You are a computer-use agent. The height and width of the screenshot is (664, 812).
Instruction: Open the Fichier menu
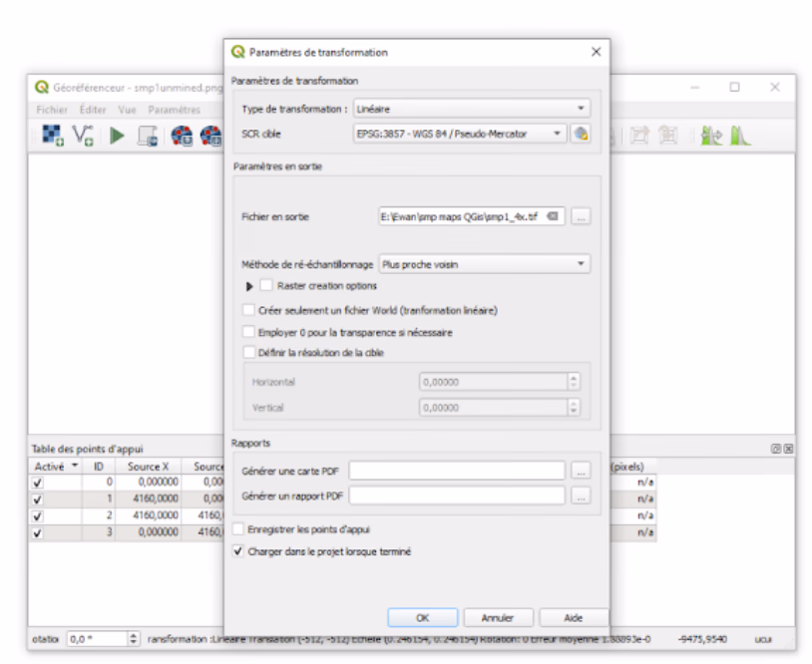click(x=52, y=110)
